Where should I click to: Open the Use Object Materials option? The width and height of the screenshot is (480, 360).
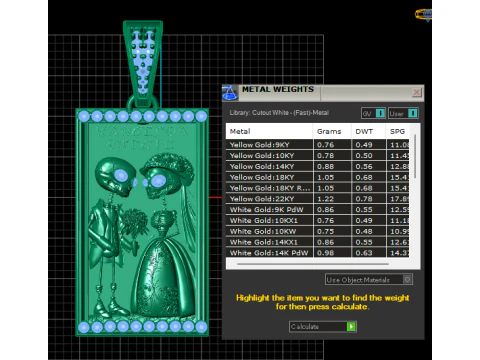point(369,279)
